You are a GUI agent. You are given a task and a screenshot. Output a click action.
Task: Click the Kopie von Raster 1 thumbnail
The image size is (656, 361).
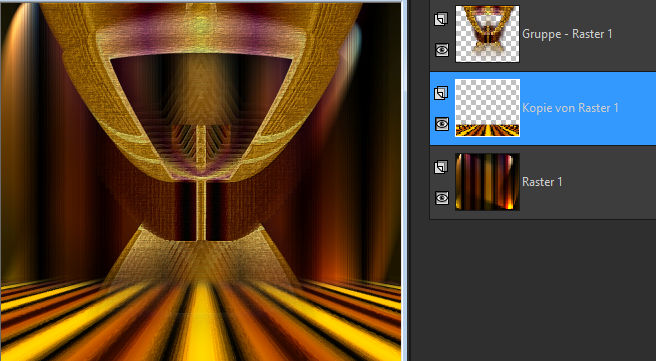(x=487, y=108)
